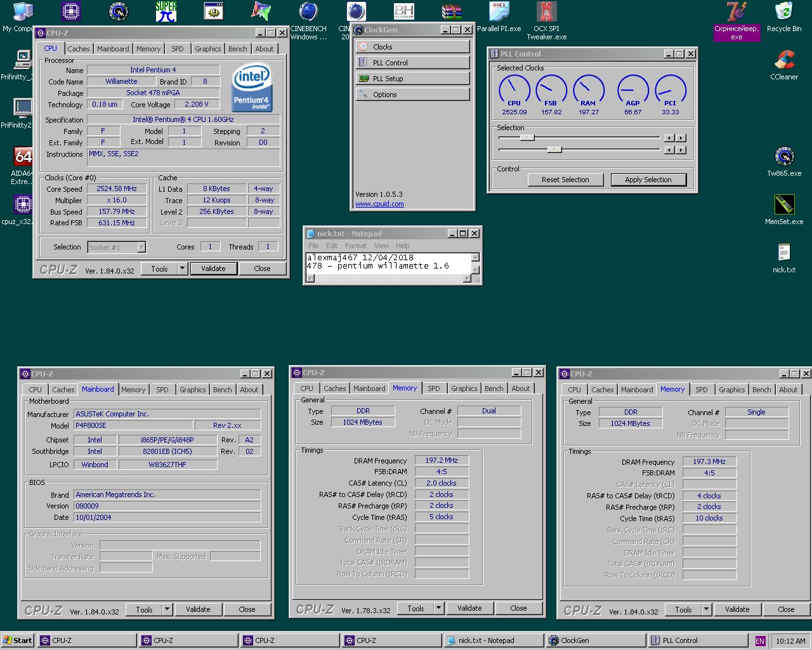Image resolution: width=812 pixels, height=650 pixels.
Task: Switch to SPD tab in top CPU-Z
Action: [178, 49]
